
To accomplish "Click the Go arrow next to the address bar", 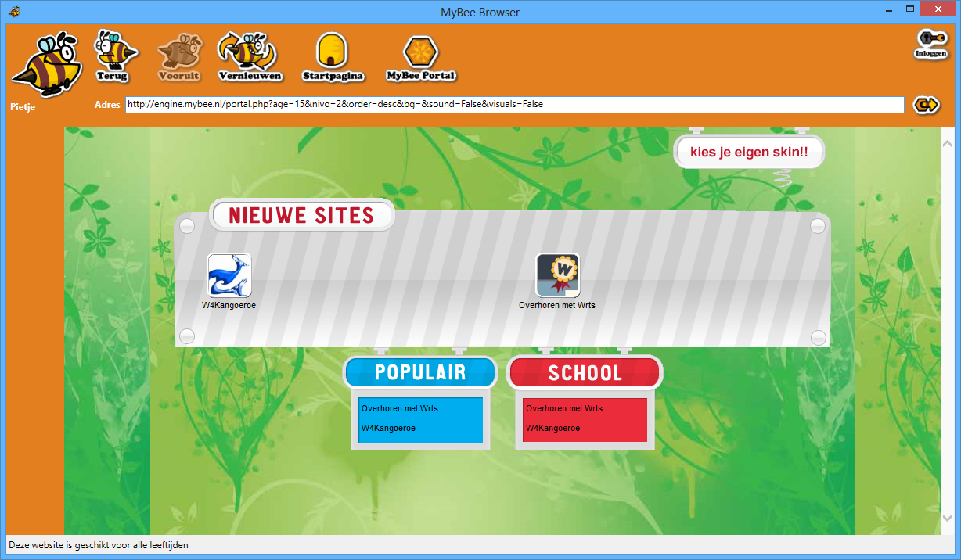I will click(x=926, y=104).
